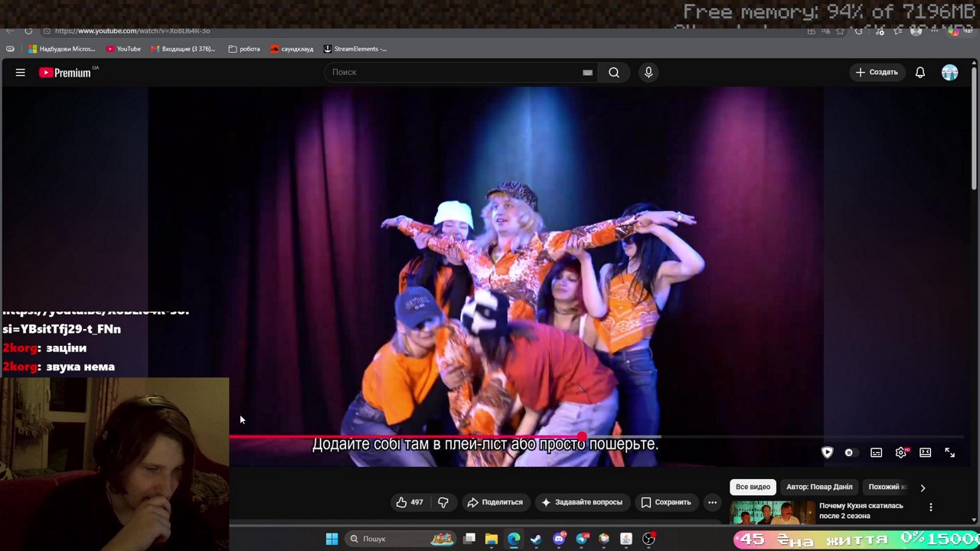Open the Почему Кухня скатилась video thumbnail
Image resolution: width=980 pixels, height=551 pixels.
[x=772, y=512]
